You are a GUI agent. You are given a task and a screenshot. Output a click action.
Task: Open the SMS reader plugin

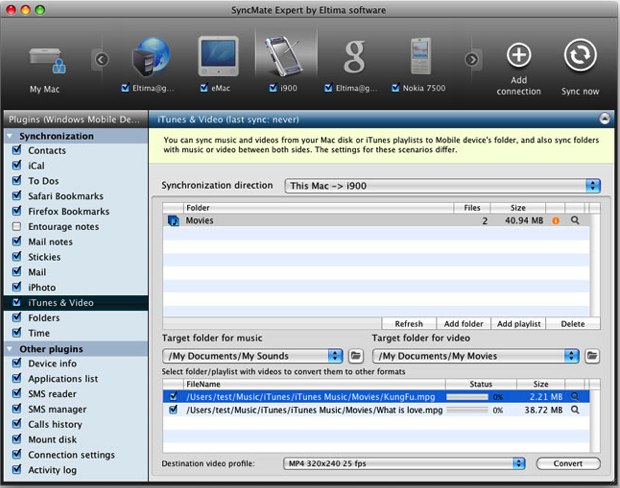point(76,394)
